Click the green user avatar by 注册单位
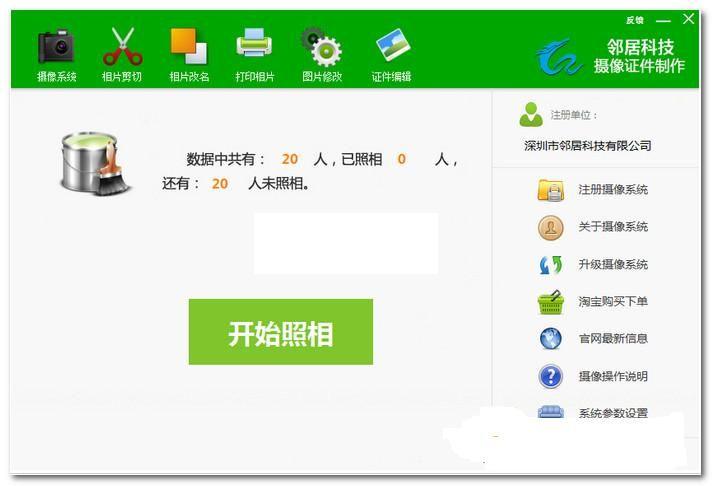 pyautogui.click(x=530, y=115)
